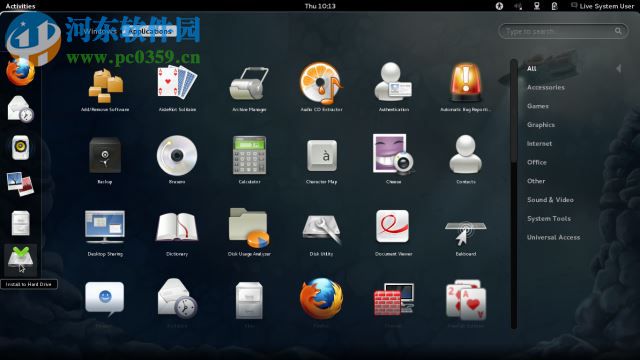
Task: Open the Eekboard on-screen keyboard app
Action: [466, 233]
